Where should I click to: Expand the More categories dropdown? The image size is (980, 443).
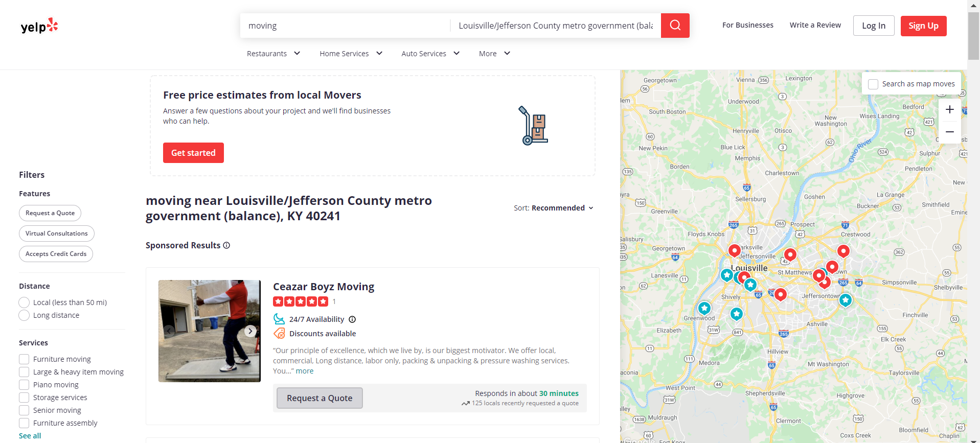494,54
